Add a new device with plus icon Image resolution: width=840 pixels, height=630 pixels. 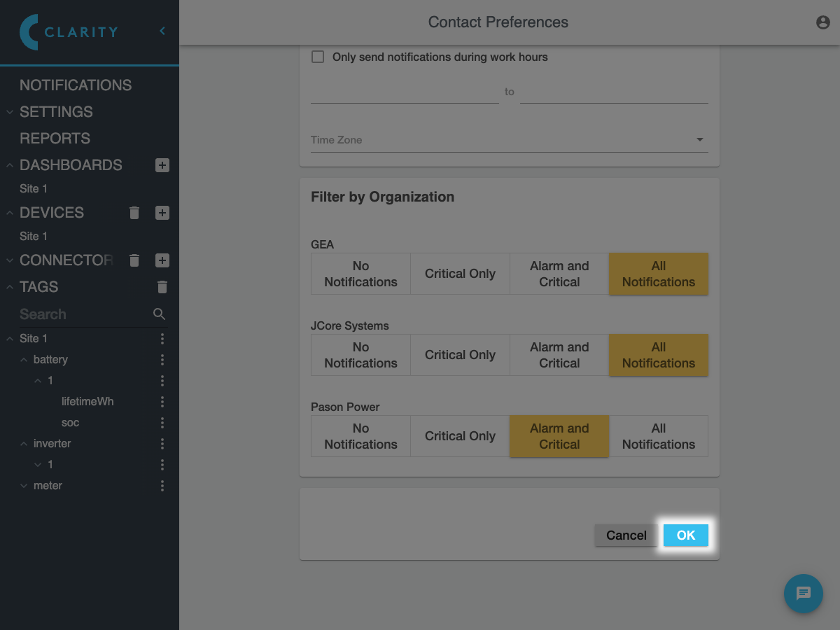tap(162, 213)
